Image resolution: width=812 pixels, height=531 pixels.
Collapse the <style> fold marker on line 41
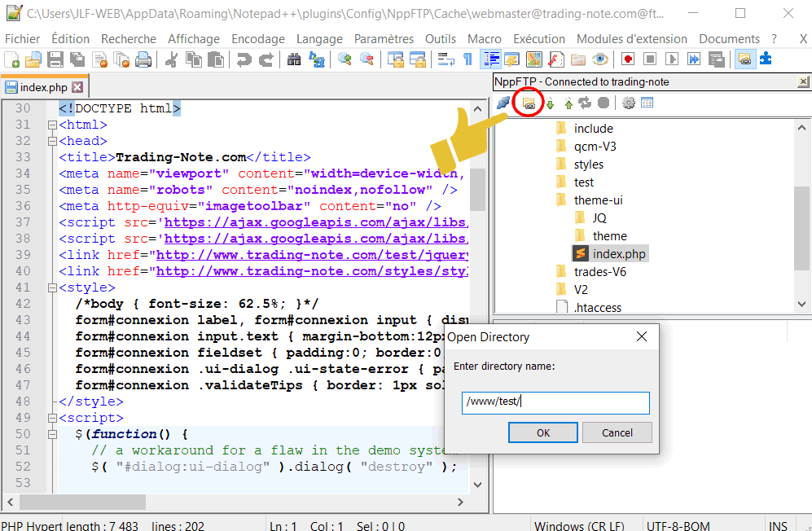pyautogui.click(x=52, y=287)
